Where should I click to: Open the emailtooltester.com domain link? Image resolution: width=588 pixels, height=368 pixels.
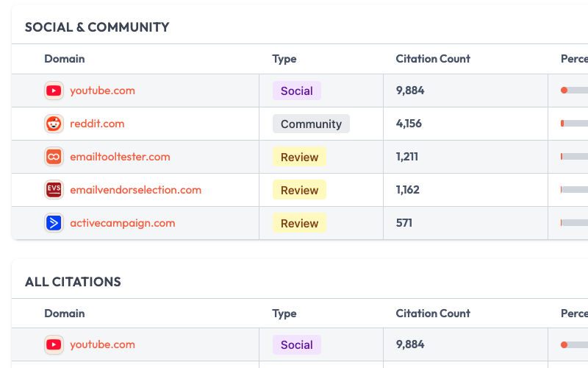click(120, 157)
